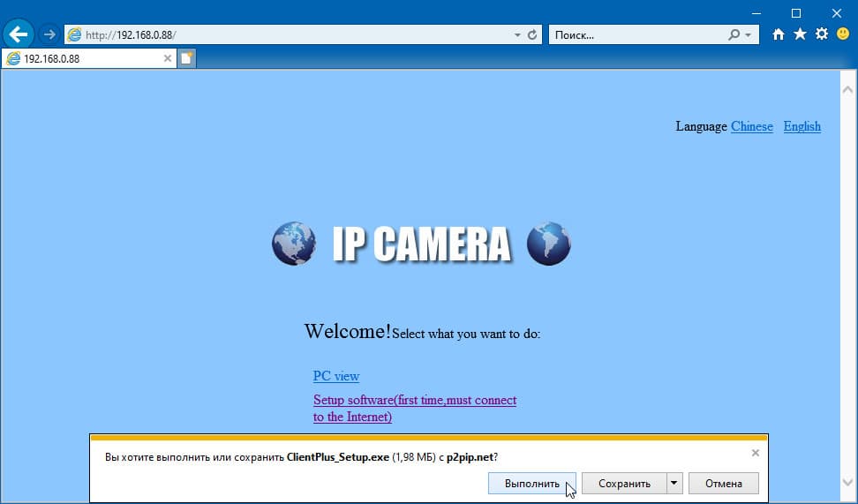Open a new tab button
Screen dimensions: 858x504
186,58
